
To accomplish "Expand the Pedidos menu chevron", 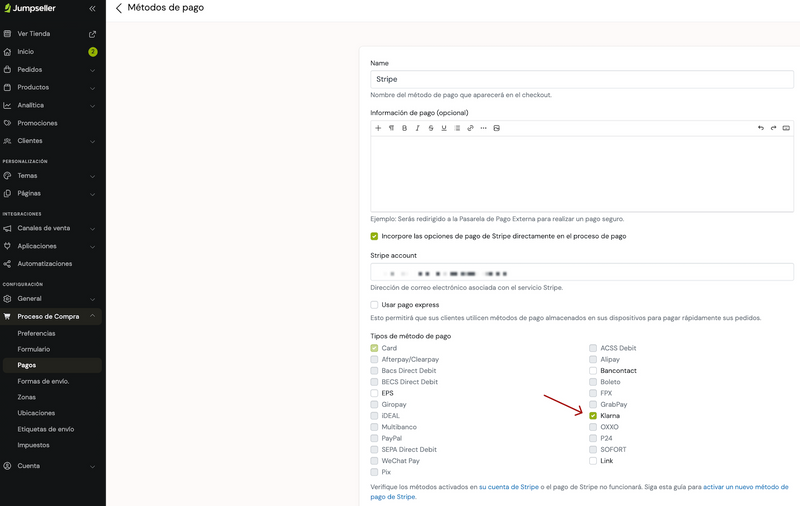I will [x=92, y=70].
